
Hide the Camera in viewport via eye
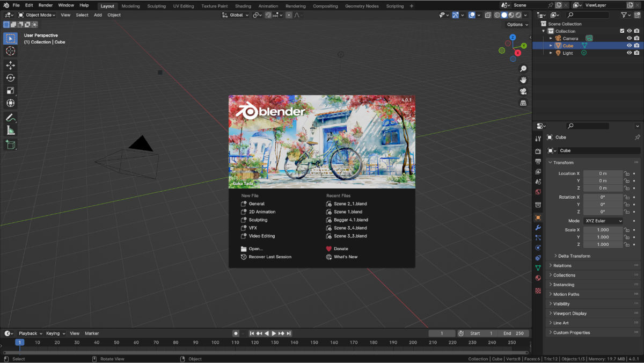pyautogui.click(x=630, y=38)
